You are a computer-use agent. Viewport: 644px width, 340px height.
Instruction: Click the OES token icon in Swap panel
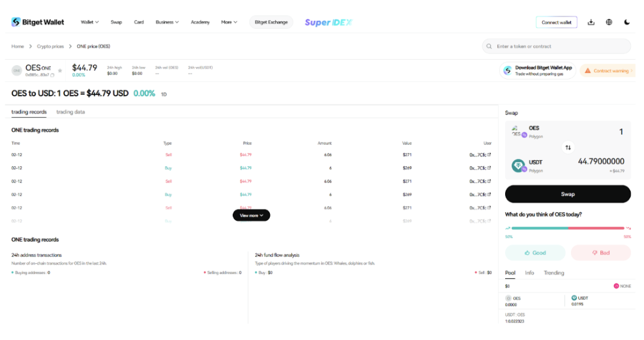tap(518, 131)
